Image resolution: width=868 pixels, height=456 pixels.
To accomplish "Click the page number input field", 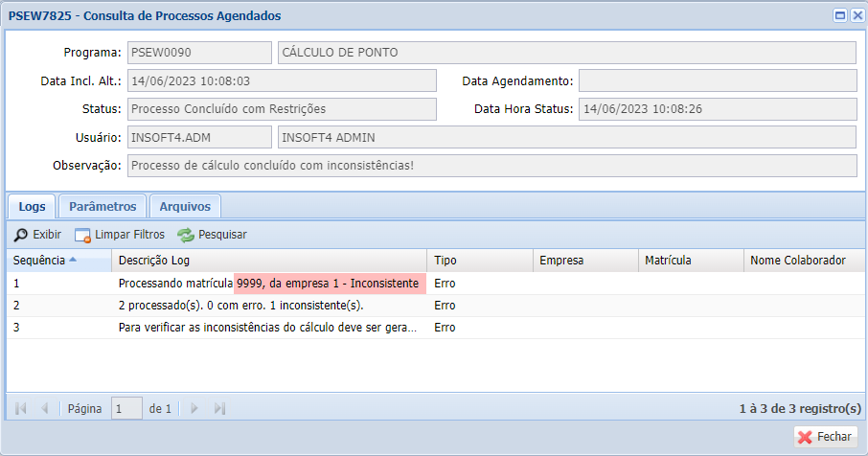I will [x=126, y=408].
